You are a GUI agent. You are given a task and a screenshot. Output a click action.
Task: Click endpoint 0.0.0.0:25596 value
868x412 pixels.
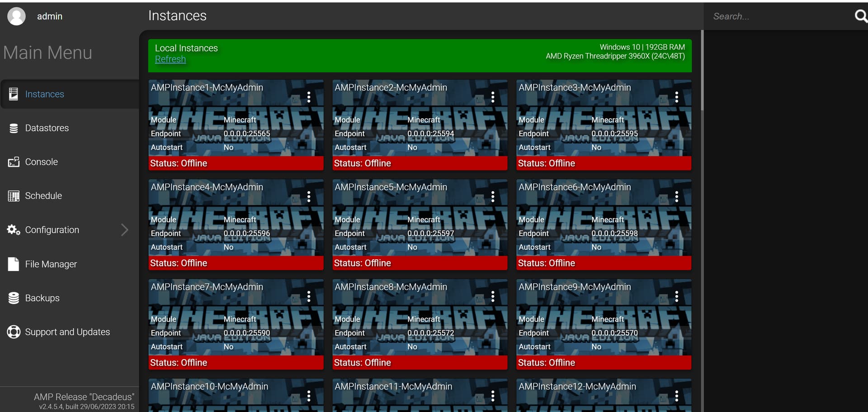click(247, 234)
